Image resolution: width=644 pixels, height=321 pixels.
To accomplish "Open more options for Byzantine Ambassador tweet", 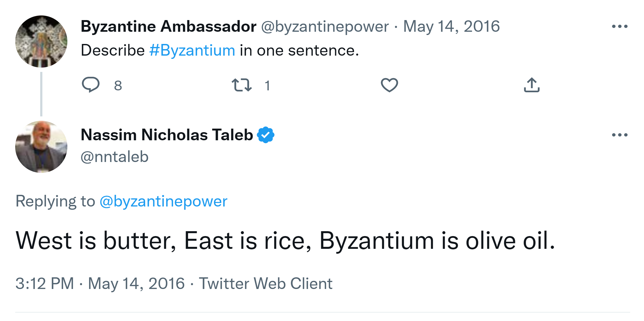I will click(x=620, y=26).
